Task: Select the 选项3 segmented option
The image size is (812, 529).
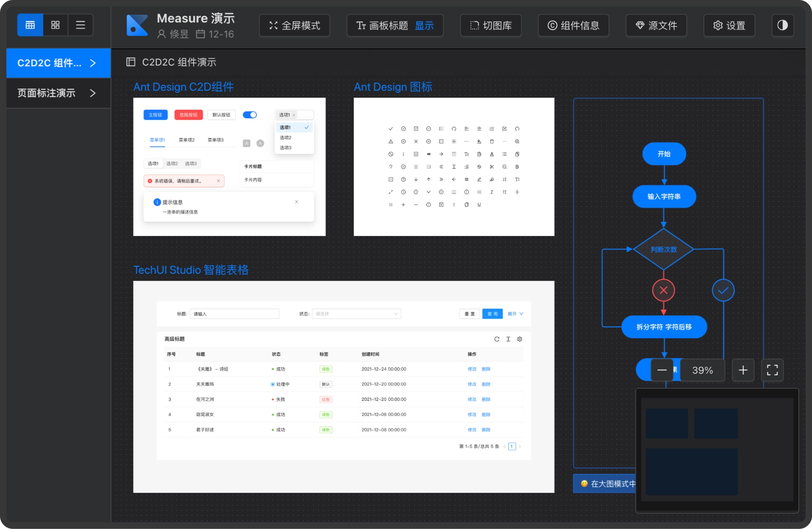Action: (x=191, y=164)
